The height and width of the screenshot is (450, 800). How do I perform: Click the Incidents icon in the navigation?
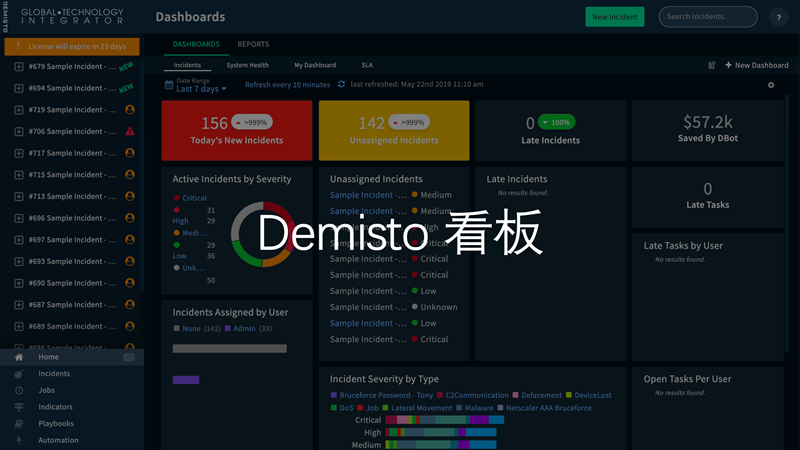pyautogui.click(x=19, y=374)
